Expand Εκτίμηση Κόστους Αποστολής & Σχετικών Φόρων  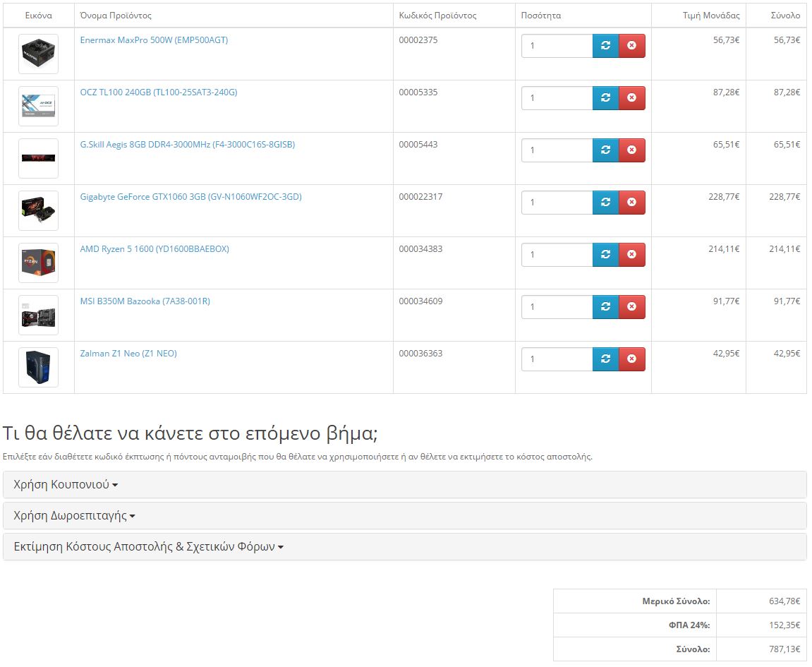149,547
